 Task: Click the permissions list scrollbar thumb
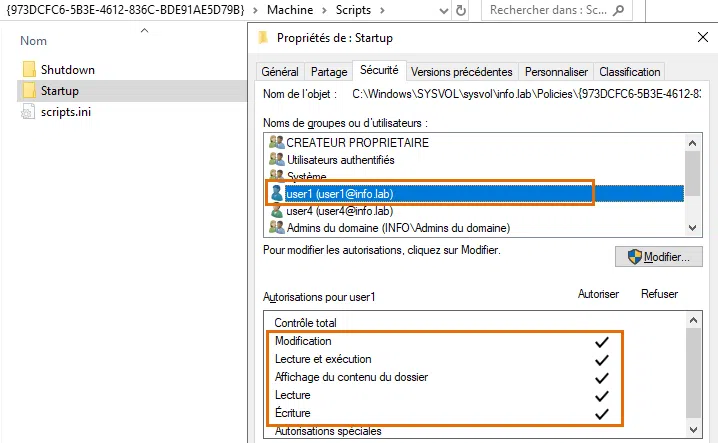693,373
